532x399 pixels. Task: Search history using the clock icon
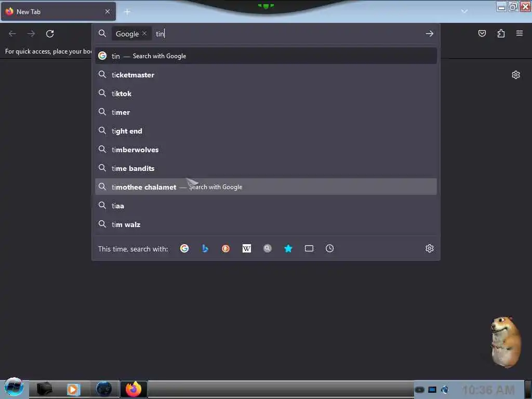point(330,249)
